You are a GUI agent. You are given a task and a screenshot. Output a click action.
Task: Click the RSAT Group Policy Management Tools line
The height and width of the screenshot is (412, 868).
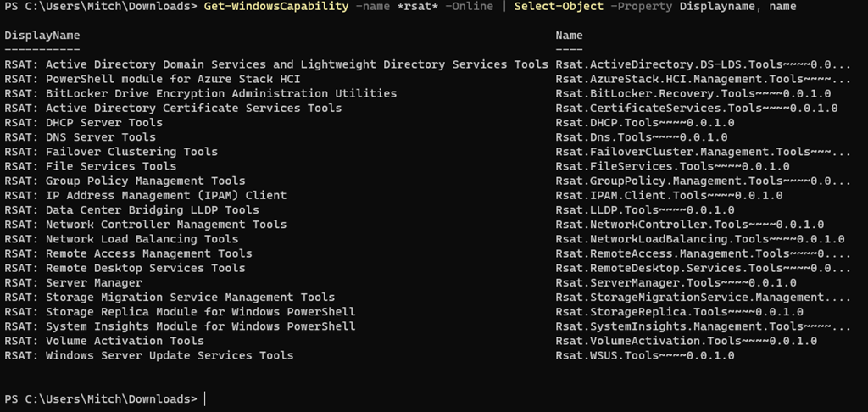(x=125, y=181)
